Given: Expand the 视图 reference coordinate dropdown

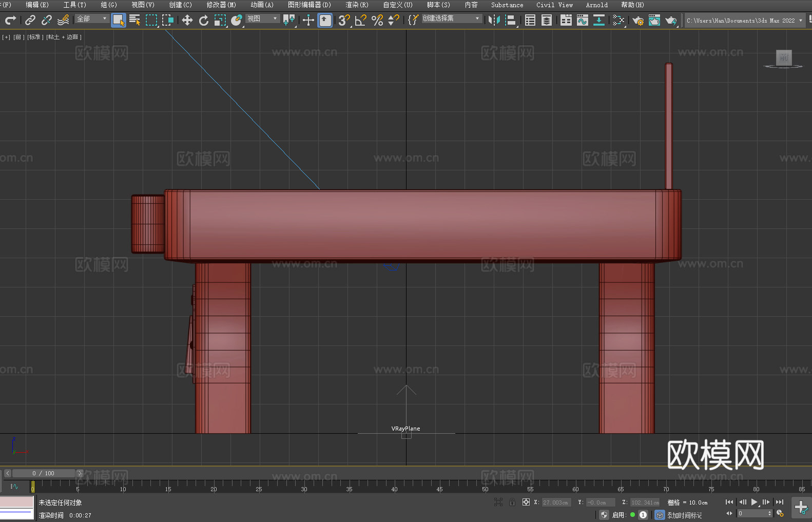Looking at the screenshot, I should (262, 18).
